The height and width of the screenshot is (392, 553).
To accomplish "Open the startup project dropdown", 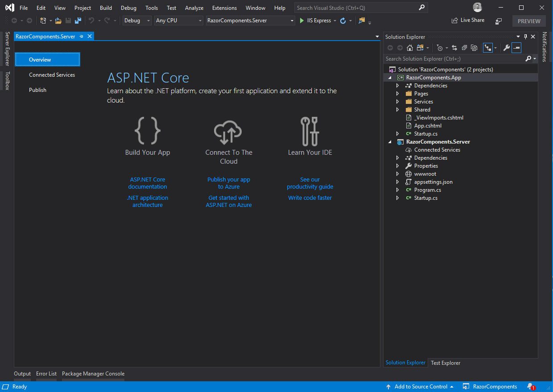I will point(251,21).
